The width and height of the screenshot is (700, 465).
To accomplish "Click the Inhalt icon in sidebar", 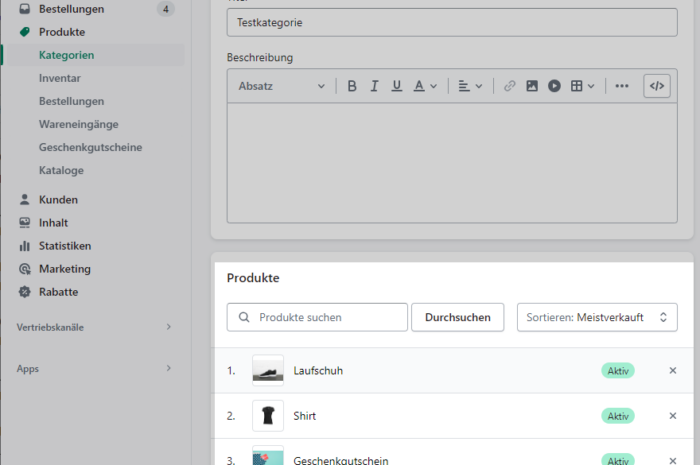I will 25,223.
